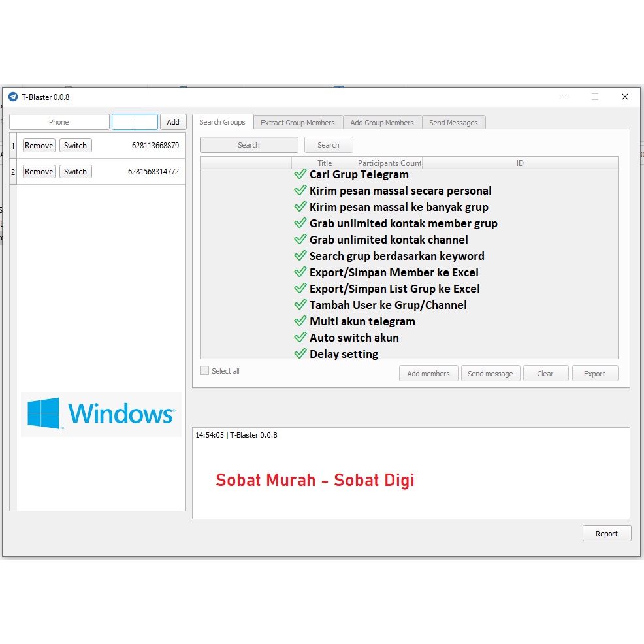Click the Report button
The image size is (644, 644).
pos(607,533)
